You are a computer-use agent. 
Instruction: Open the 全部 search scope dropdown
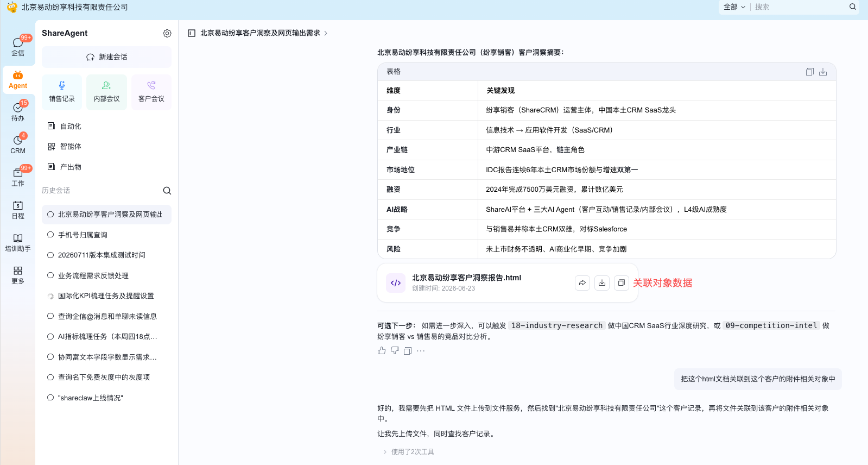[x=734, y=7]
